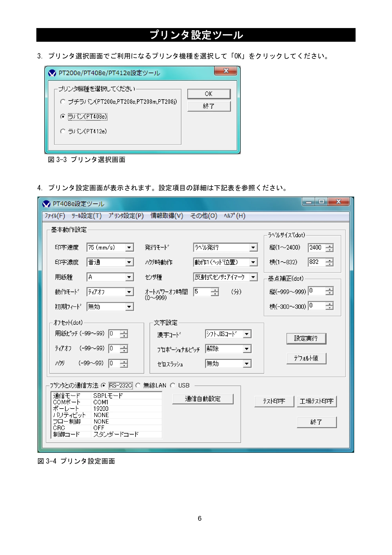Screen dimensions: 392x555
Task: Increase 用紙ピッチ offset spinner up
Action: pyautogui.click(x=124, y=332)
